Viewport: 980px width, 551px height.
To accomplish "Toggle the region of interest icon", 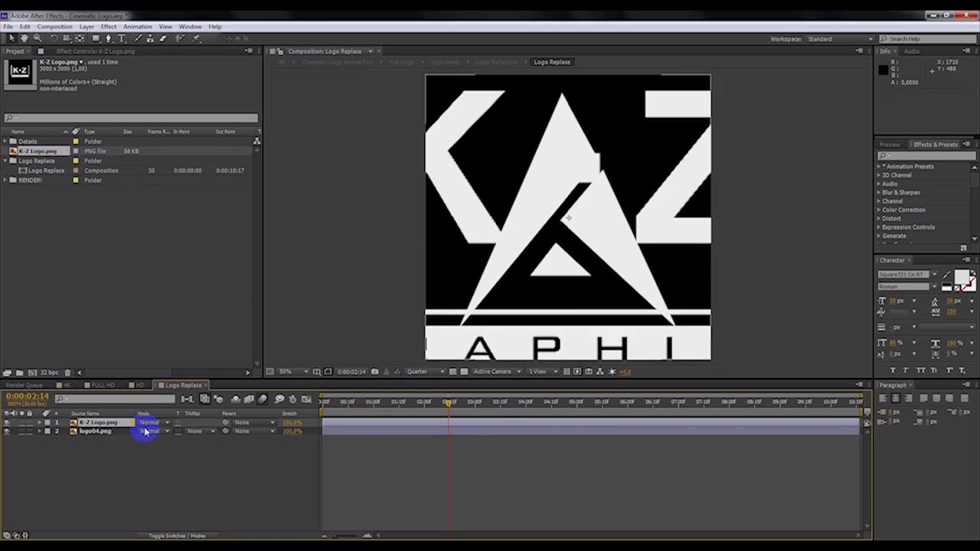I will (x=452, y=371).
